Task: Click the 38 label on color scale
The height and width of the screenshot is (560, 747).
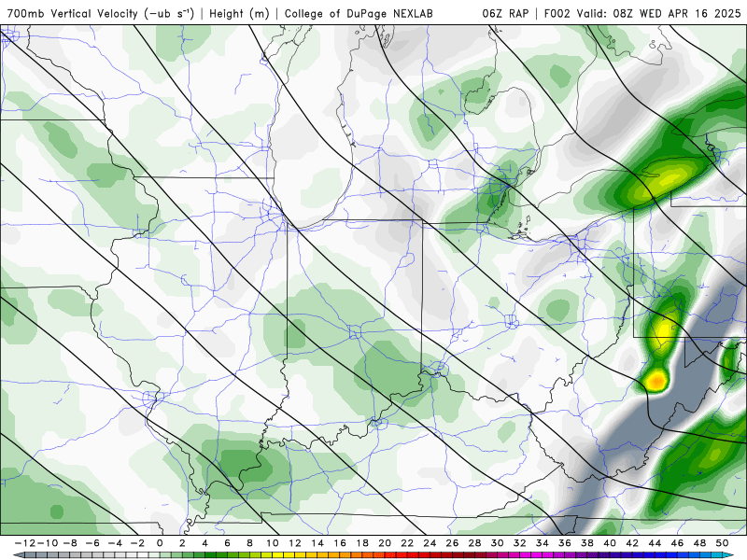Action: click(x=587, y=543)
